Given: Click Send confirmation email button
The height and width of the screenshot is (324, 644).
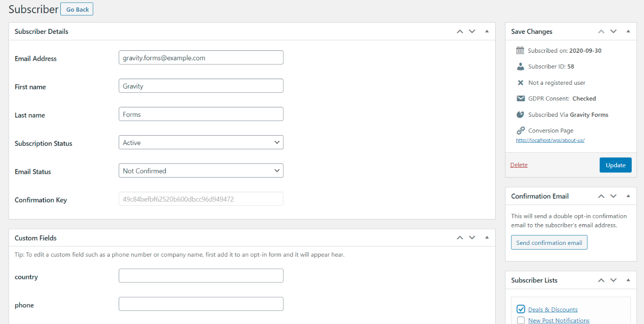Looking at the screenshot, I should click(x=549, y=243).
